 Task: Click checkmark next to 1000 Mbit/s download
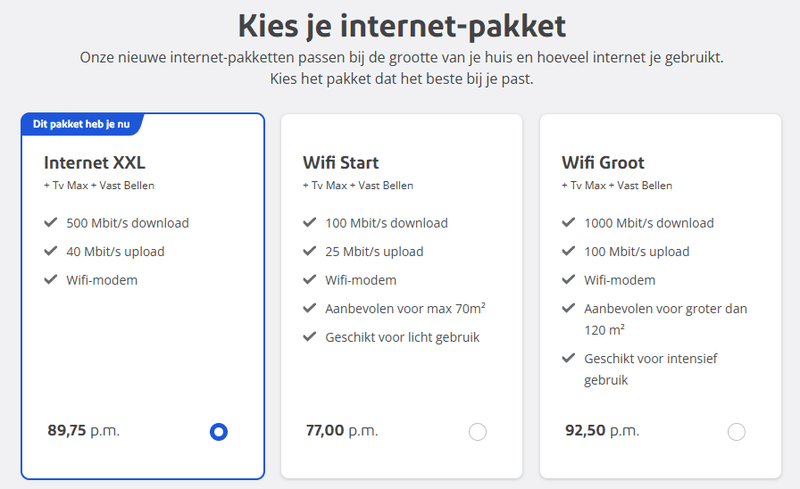(x=569, y=223)
